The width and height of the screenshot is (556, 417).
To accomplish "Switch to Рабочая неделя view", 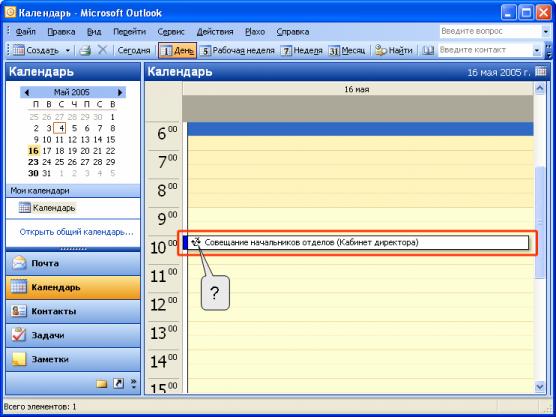I will 237,51.
